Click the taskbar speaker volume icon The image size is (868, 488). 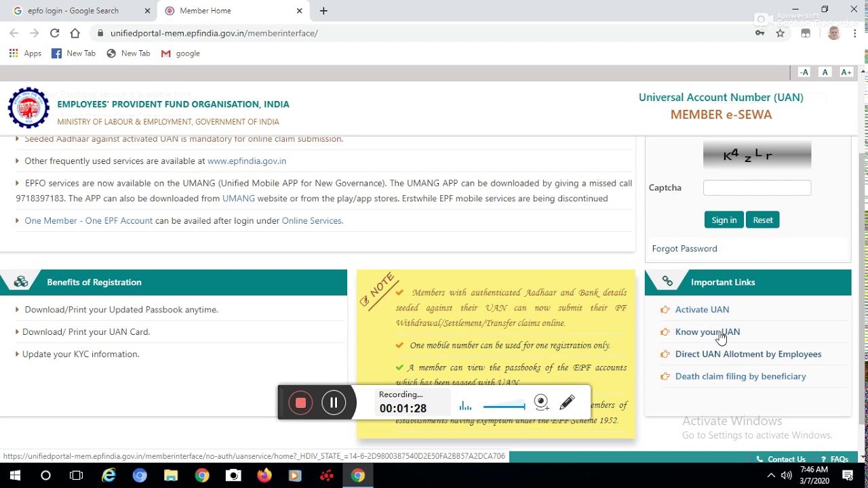click(787, 476)
